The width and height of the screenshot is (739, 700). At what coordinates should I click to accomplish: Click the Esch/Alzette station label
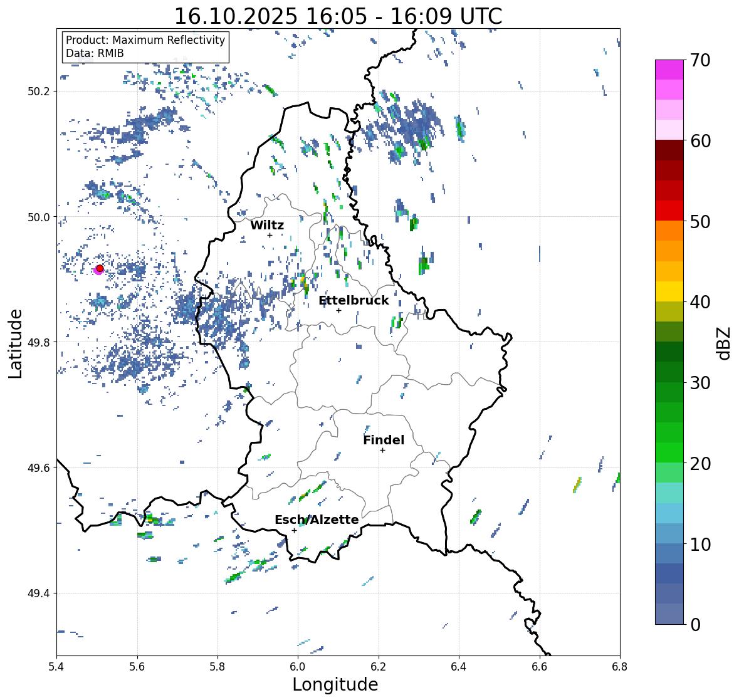click(x=317, y=520)
